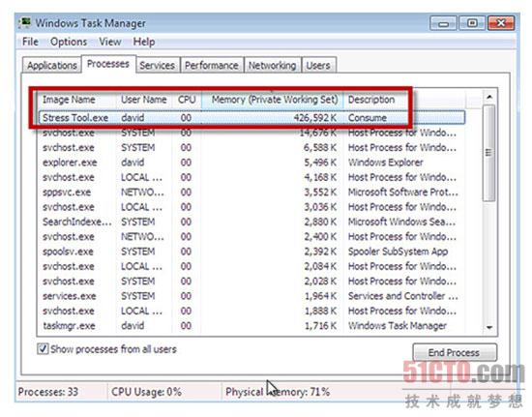Viewport: 532px width, 417px height.
Task: Click the Services and Controller ... description
Action: [403, 296]
